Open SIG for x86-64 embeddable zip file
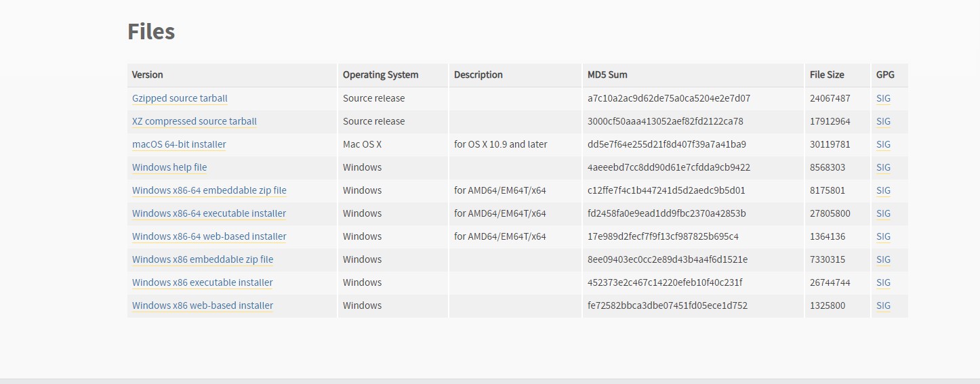 (x=883, y=190)
